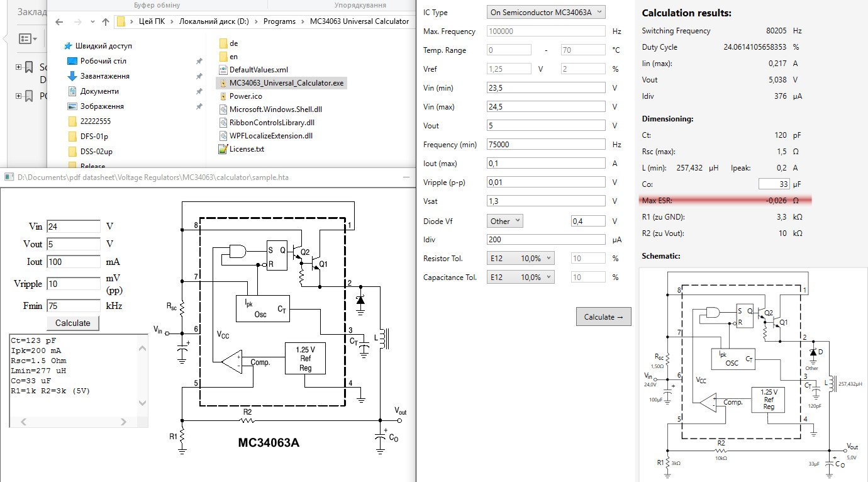Click Vin (max) input field

(546, 107)
